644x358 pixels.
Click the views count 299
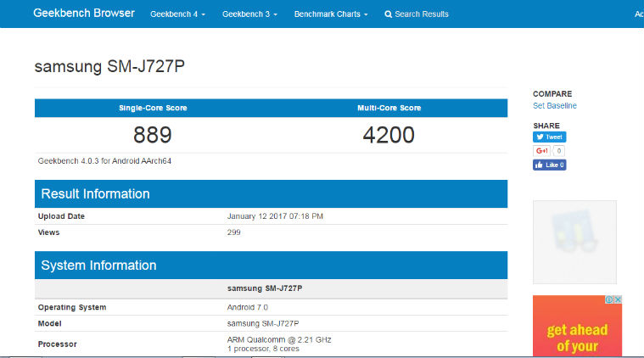coord(233,232)
